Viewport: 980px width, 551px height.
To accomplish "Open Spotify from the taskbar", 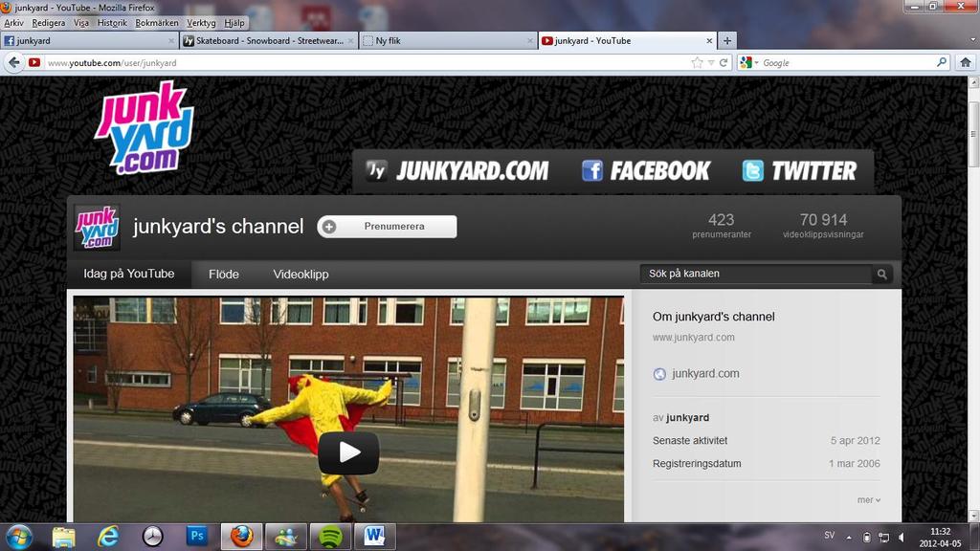I will 330,537.
